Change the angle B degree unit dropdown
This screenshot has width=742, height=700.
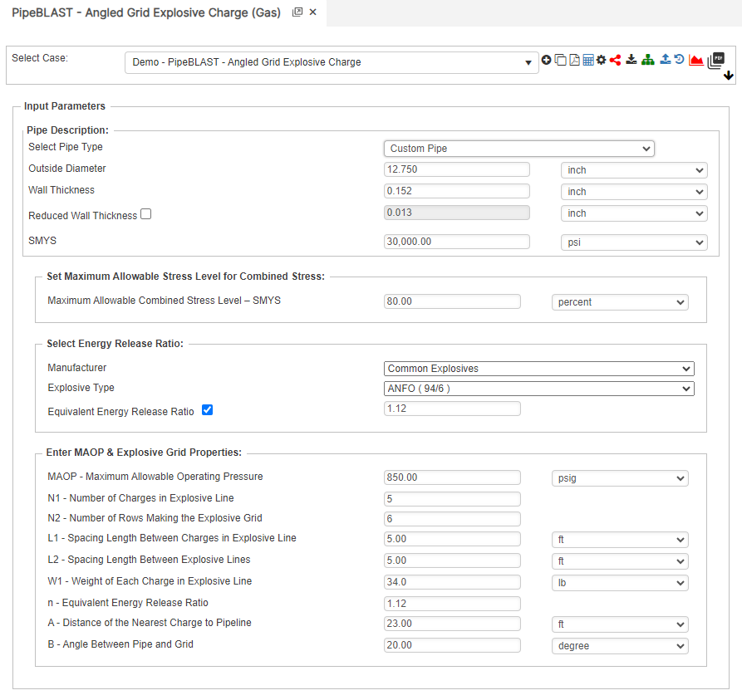pyautogui.click(x=620, y=646)
